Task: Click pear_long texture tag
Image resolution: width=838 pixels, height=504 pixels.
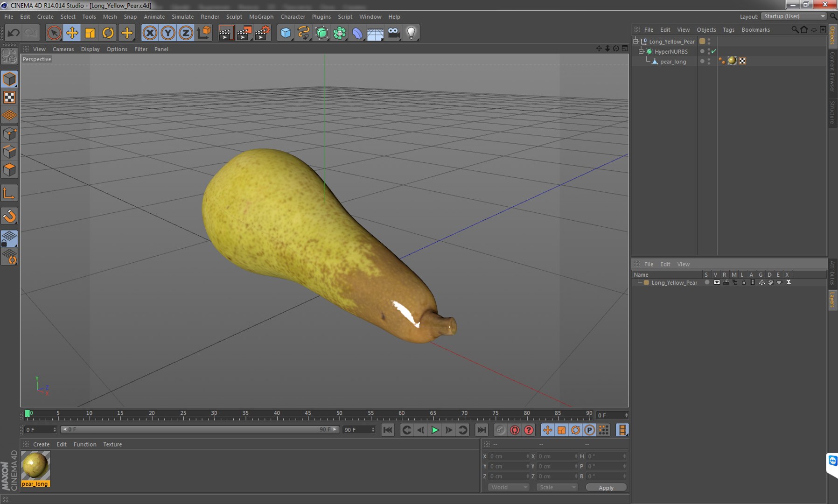Action: [732, 61]
